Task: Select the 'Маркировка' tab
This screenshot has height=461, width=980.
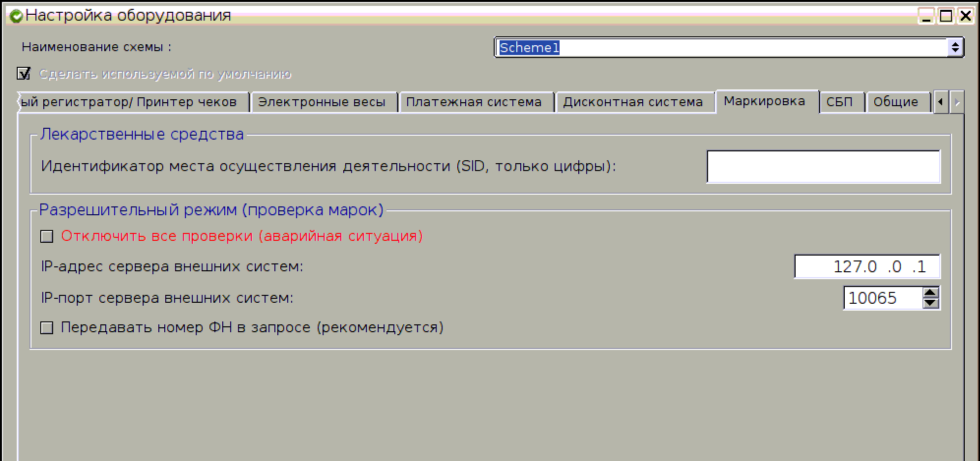Action: point(767,101)
